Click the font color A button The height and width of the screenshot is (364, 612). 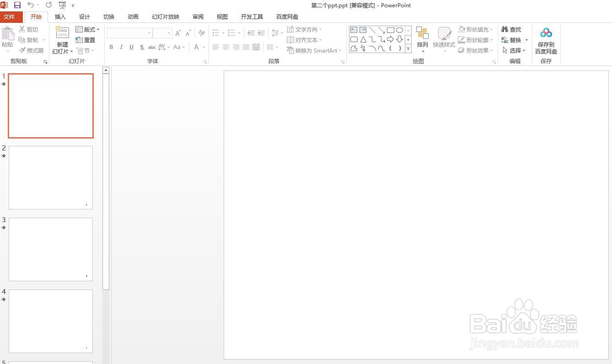[x=196, y=47]
